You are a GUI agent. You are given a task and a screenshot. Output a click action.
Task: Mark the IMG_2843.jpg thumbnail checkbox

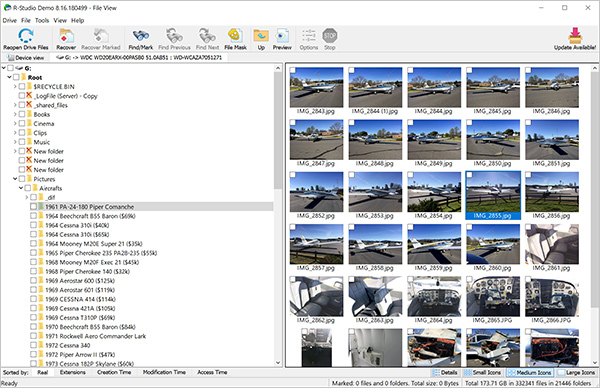(292, 70)
